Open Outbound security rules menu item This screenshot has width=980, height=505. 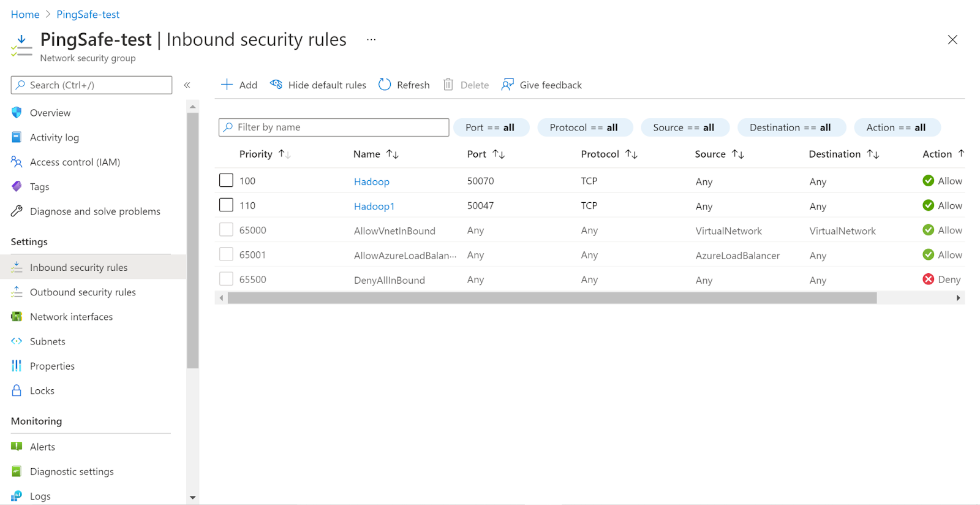pyautogui.click(x=83, y=292)
